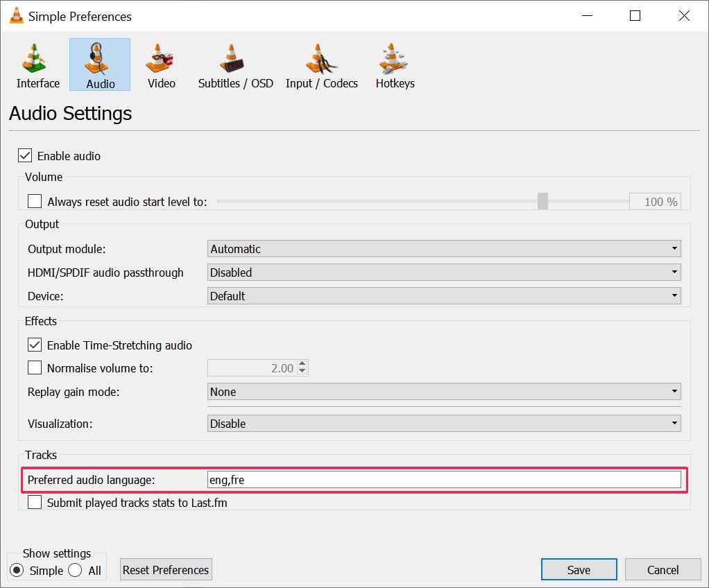The width and height of the screenshot is (709, 588).
Task: Enable Always reset audio start level to
Action: [34, 200]
